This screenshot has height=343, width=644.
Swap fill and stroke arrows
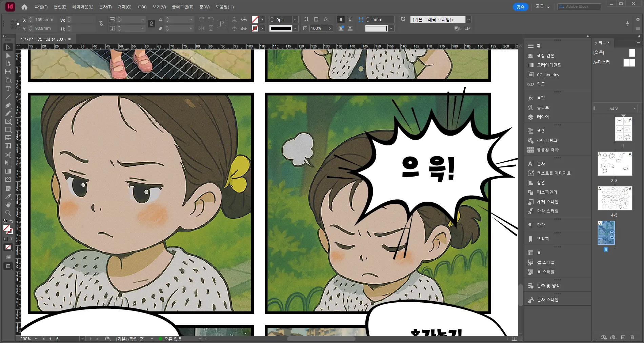point(11,221)
